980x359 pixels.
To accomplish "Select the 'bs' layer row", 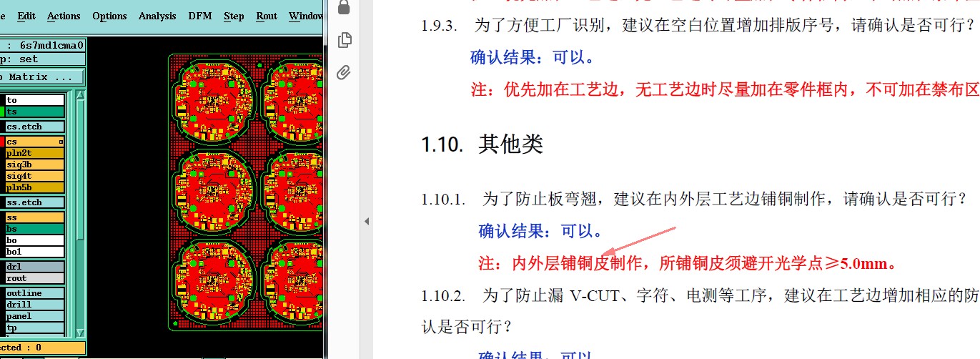I will tap(35, 229).
